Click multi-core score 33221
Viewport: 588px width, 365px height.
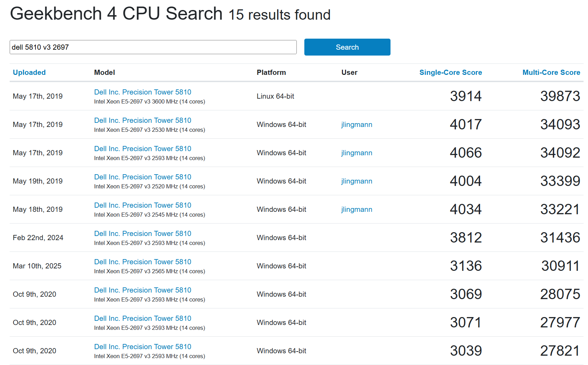[x=560, y=209]
